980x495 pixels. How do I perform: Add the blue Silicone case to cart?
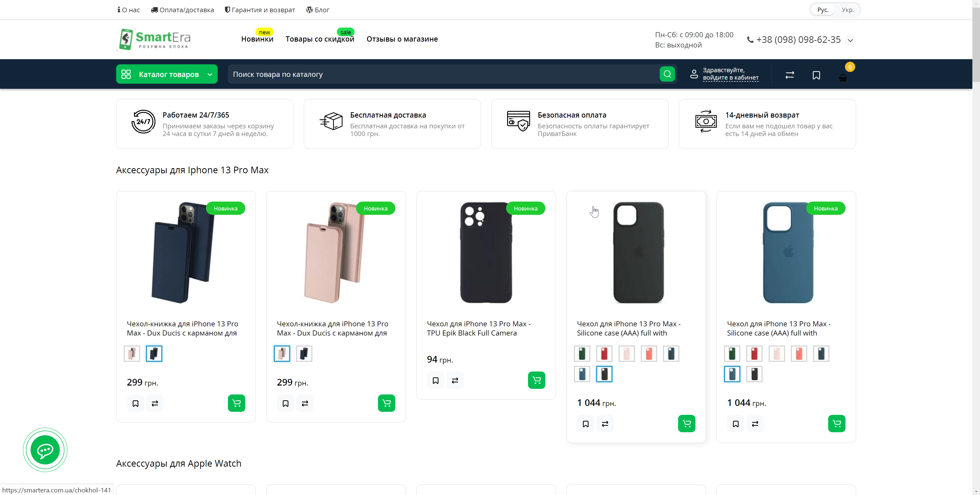click(x=837, y=424)
